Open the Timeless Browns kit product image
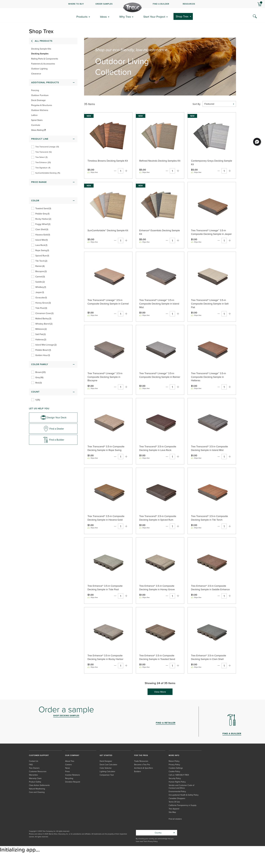Viewport: 265px width, 868px height. click(108, 136)
